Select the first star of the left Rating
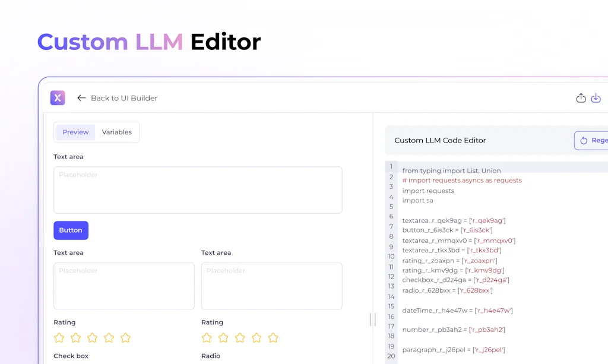This screenshot has width=608, height=364. coord(59,337)
